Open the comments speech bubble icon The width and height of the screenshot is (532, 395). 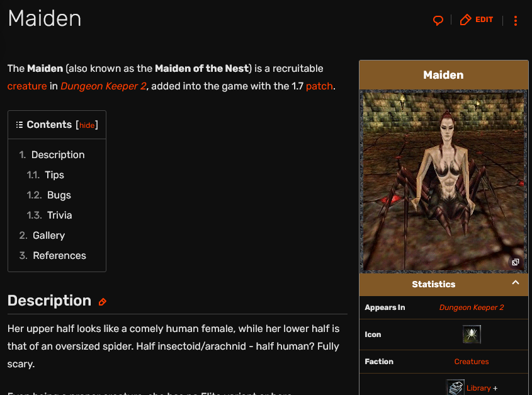click(438, 20)
